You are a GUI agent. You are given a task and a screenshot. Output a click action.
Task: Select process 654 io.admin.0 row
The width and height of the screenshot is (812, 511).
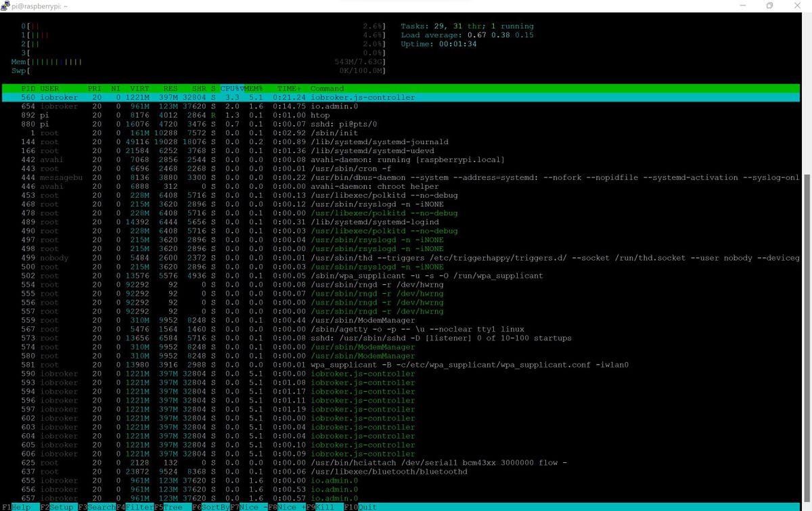click(x=402, y=106)
